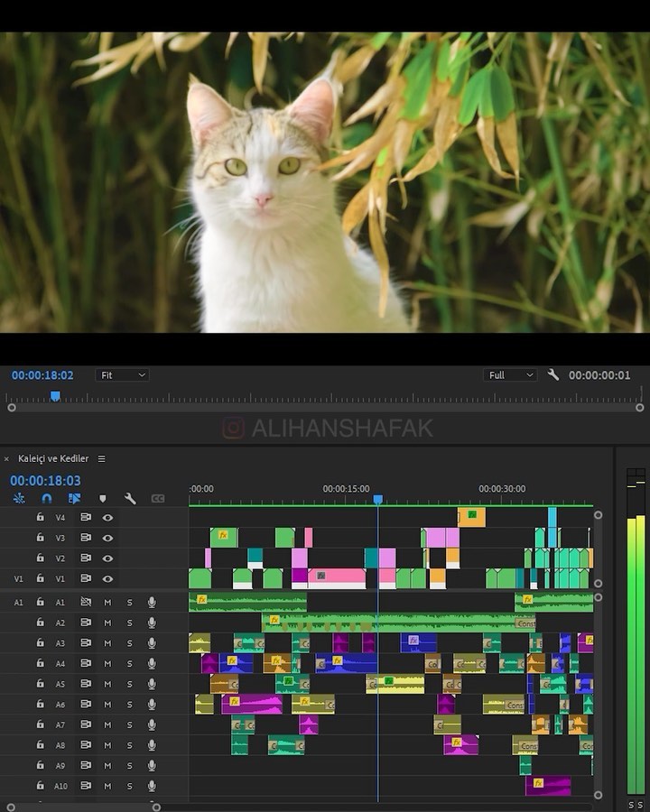Hide track V3 using the eye icon
The width and height of the screenshot is (650, 812).
pos(107,538)
